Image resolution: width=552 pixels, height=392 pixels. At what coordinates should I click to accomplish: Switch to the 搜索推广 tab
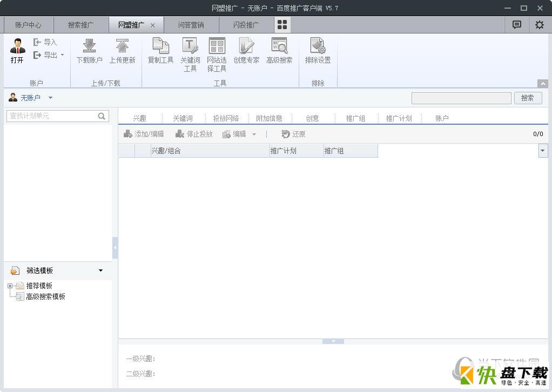(x=80, y=25)
